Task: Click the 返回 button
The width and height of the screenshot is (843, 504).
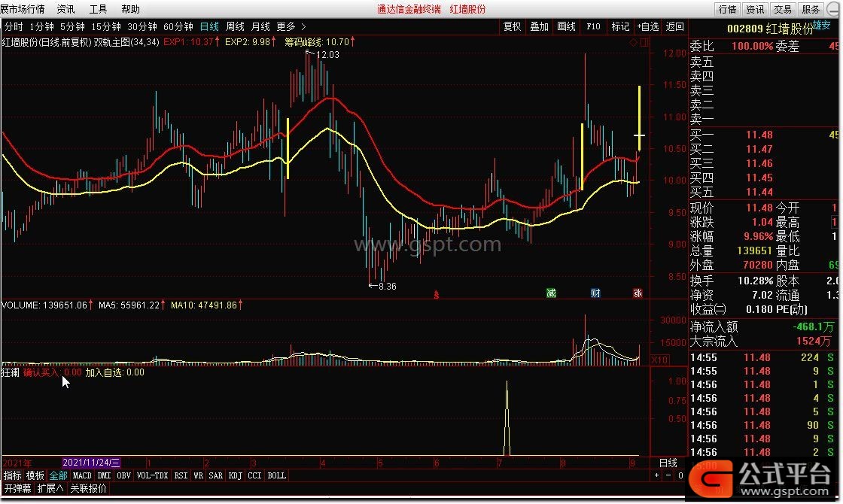Action: [674, 26]
